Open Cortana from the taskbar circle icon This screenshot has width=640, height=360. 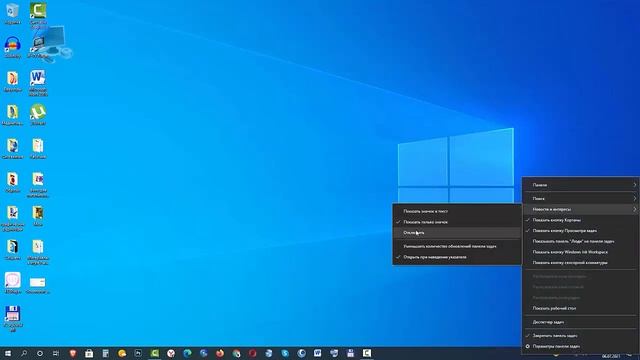(x=40, y=353)
